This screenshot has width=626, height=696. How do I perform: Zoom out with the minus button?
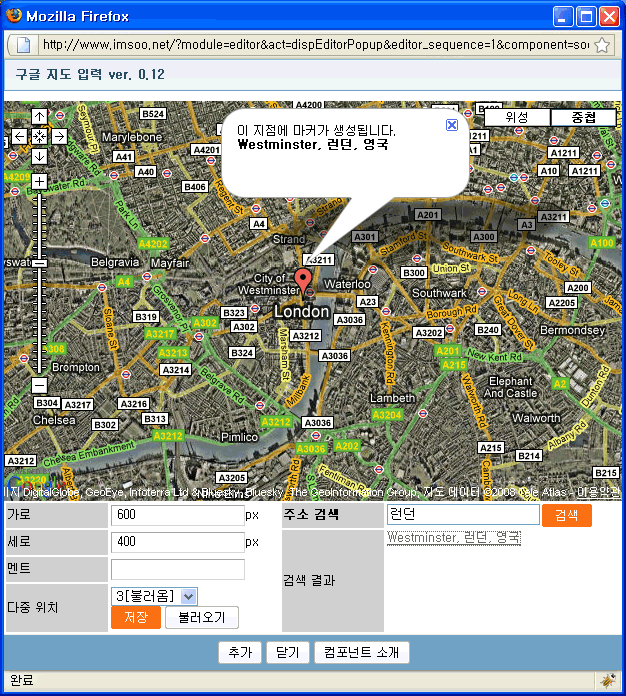tap(40, 385)
